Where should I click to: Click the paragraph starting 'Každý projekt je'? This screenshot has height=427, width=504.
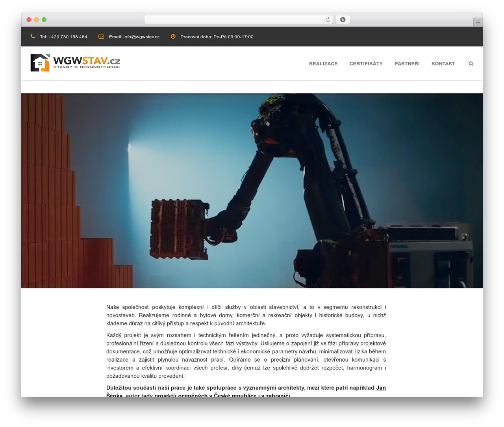[x=246, y=356]
